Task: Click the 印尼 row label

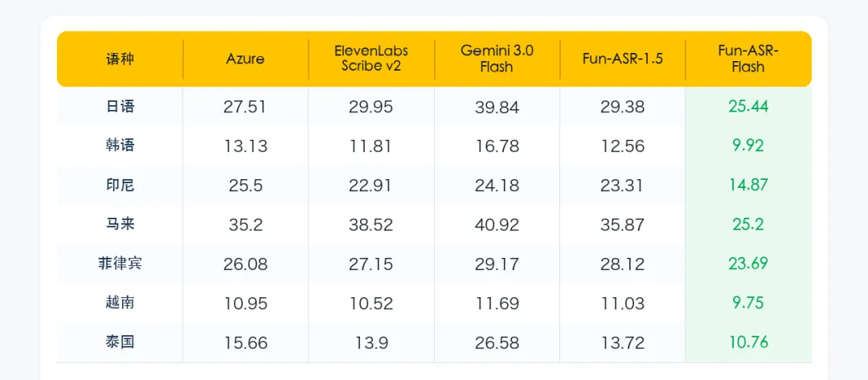Action: tap(120, 185)
